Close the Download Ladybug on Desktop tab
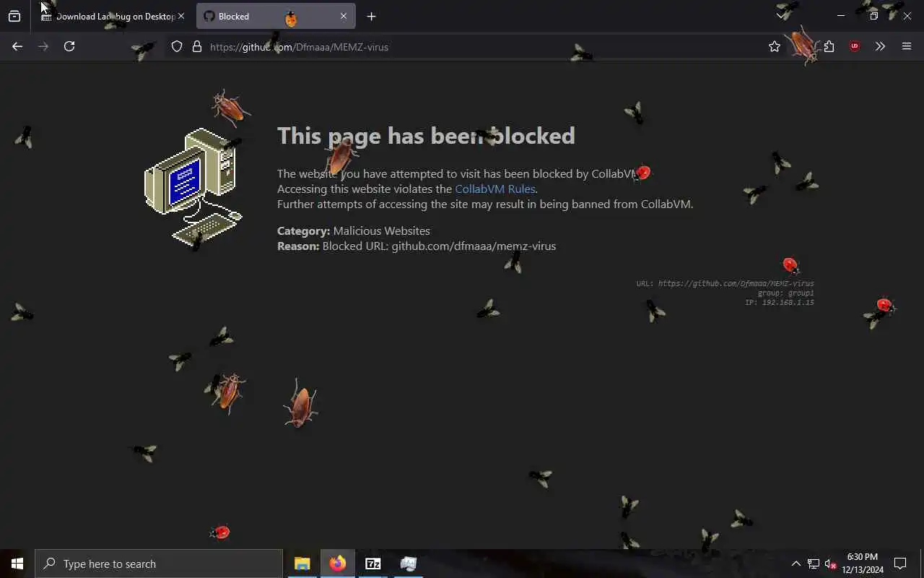 [181, 16]
